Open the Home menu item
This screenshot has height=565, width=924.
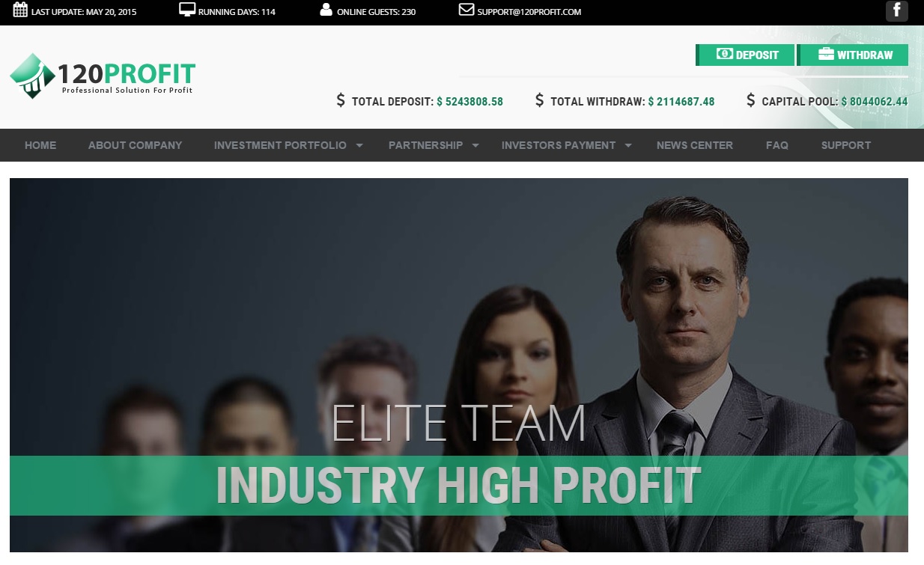click(x=40, y=145)
